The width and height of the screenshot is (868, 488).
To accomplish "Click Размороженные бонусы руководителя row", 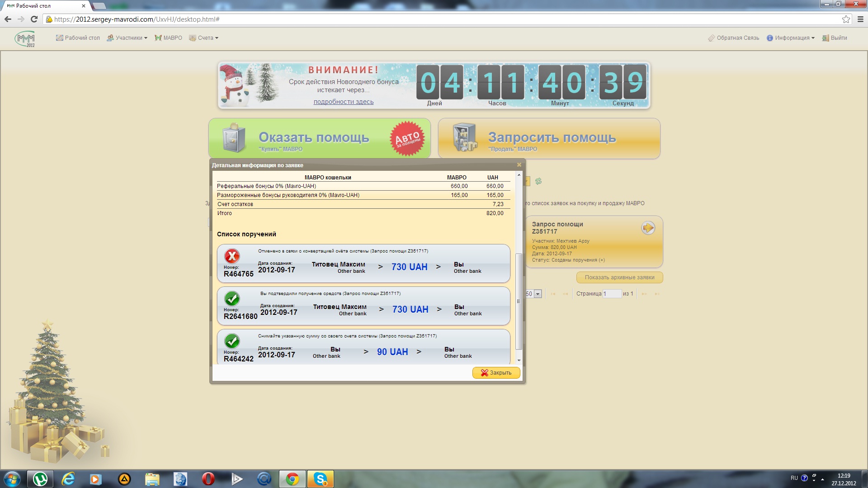I will point(363,195).
